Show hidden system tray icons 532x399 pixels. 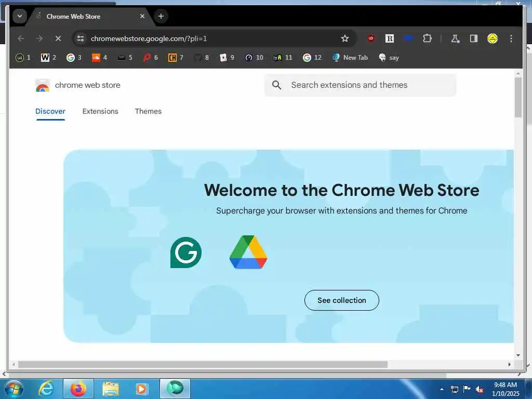tap(442, 389)
